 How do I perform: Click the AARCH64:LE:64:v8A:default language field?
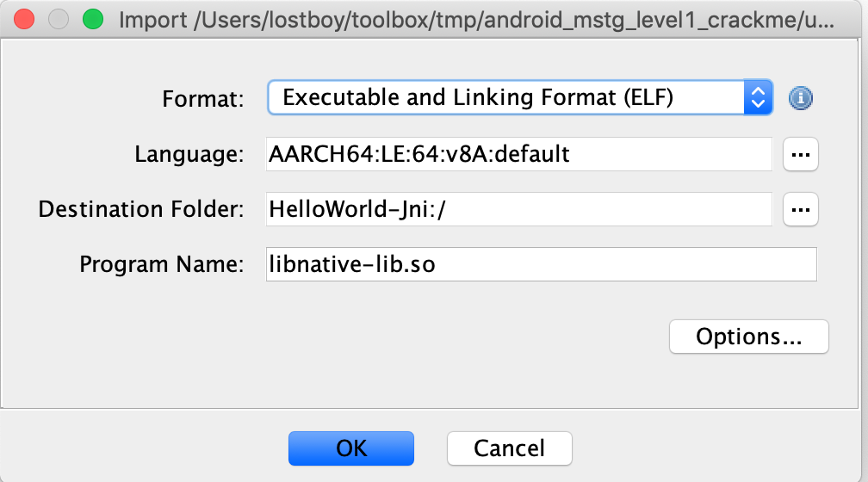click(x=519, y=155)
